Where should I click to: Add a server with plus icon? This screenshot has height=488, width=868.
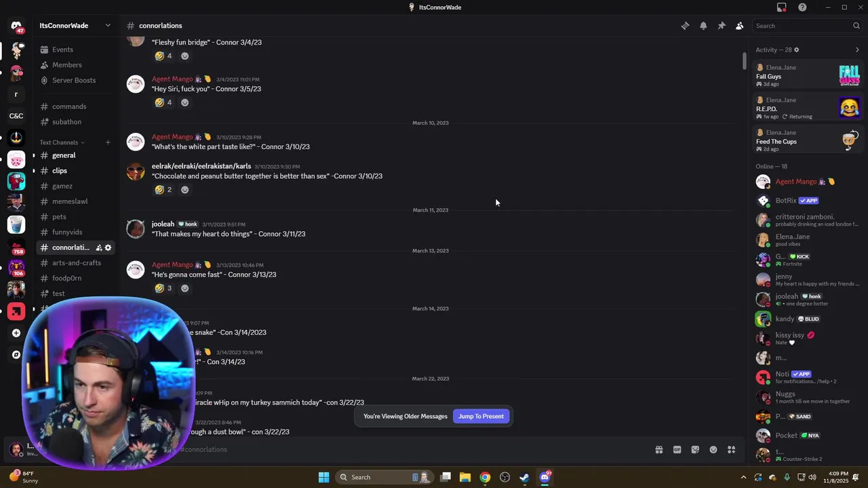(x=16, y=333)
